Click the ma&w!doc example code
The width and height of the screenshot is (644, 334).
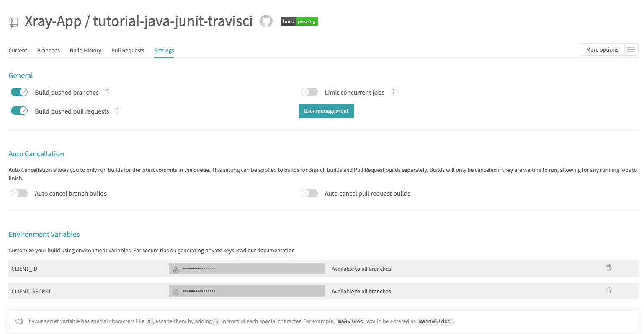[x=350, y=321]
